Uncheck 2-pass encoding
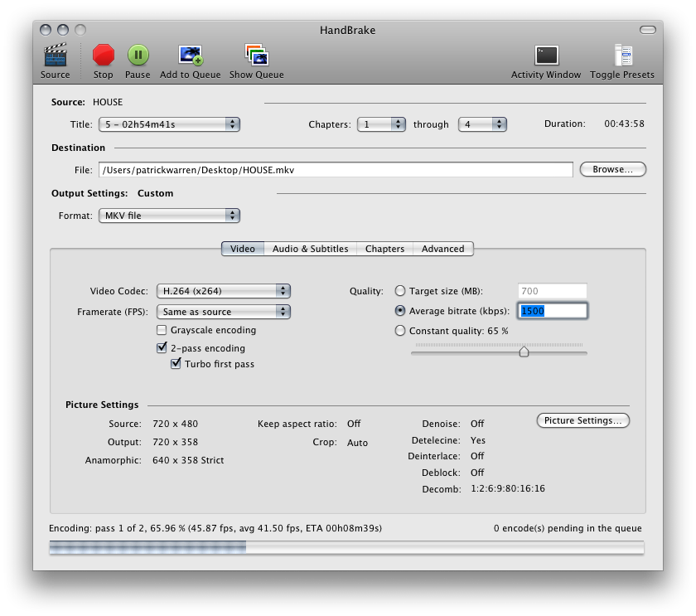Image resolution: width=696 pixels, height=616 pixels. coord(162,347)
